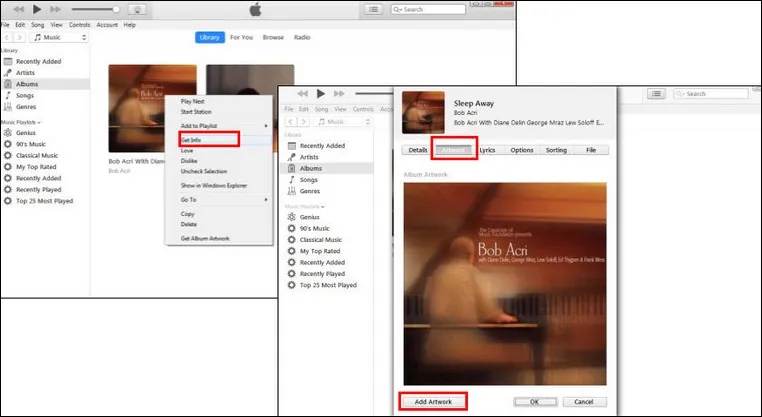This screenshot has width=762, height=417.
Task: Click the Genius atom icon in the back window playlists
Action: coord(8,133)
